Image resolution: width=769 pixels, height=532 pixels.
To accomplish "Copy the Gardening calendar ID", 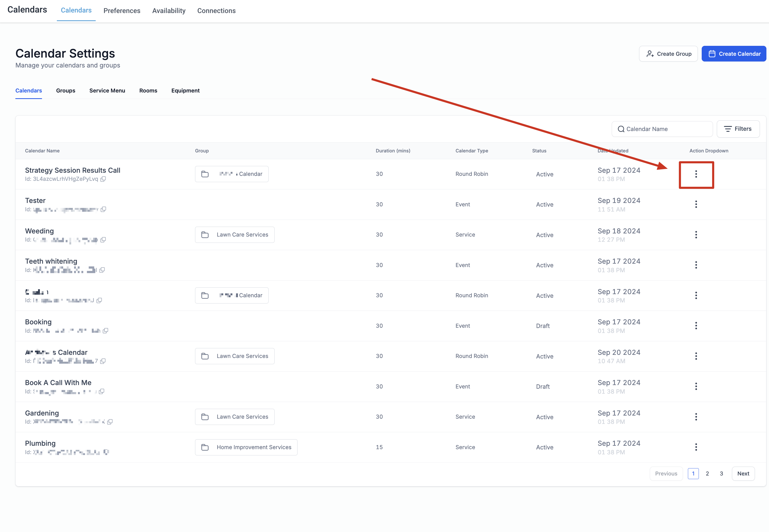I will tap(110, 422).
